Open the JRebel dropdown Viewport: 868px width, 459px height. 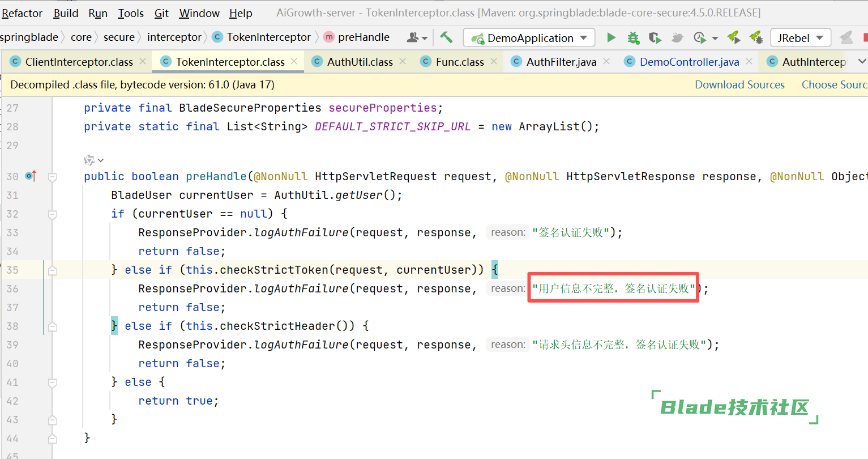click(x=801, y=37)
